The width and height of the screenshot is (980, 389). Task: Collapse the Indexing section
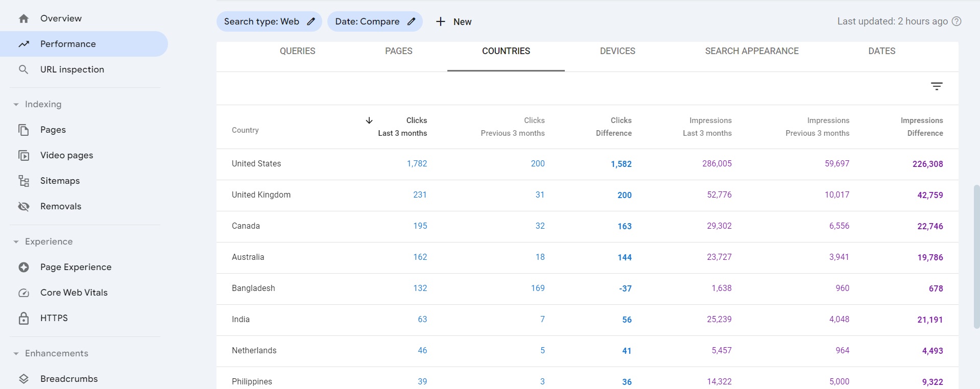pyautogui.click(x=16, y=104)
